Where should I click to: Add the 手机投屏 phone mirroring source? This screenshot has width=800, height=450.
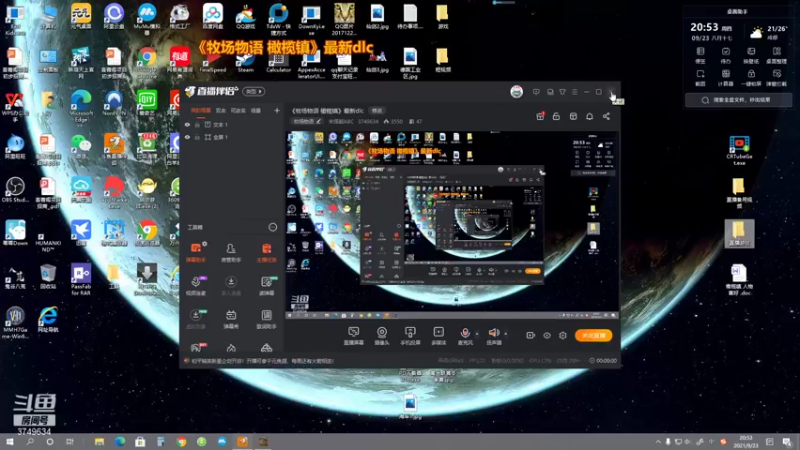[410, 336]
